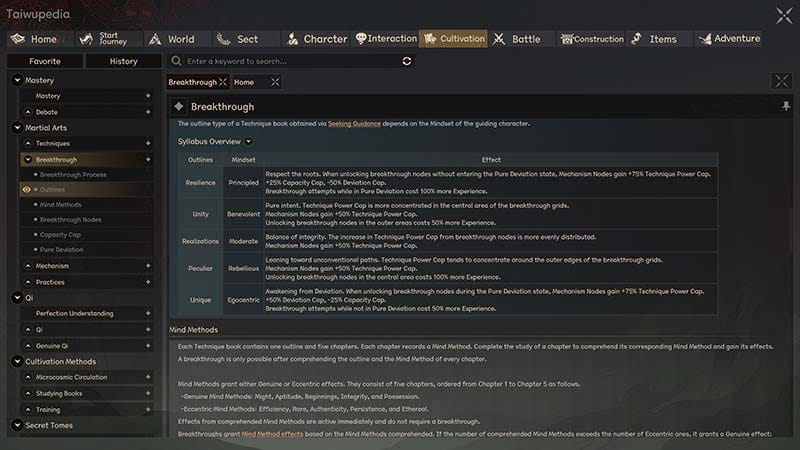Open the Construction category tab

591,39
